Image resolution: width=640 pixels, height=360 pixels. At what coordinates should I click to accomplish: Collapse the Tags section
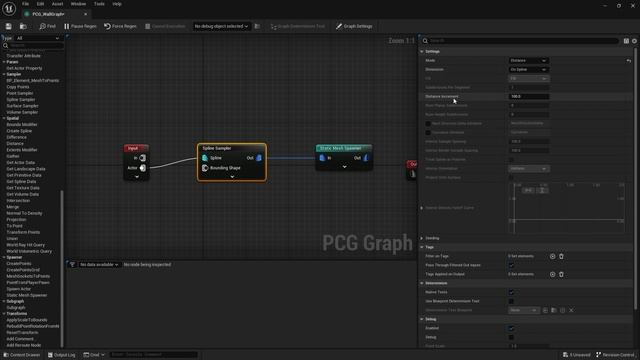click(x=422, y=247)
